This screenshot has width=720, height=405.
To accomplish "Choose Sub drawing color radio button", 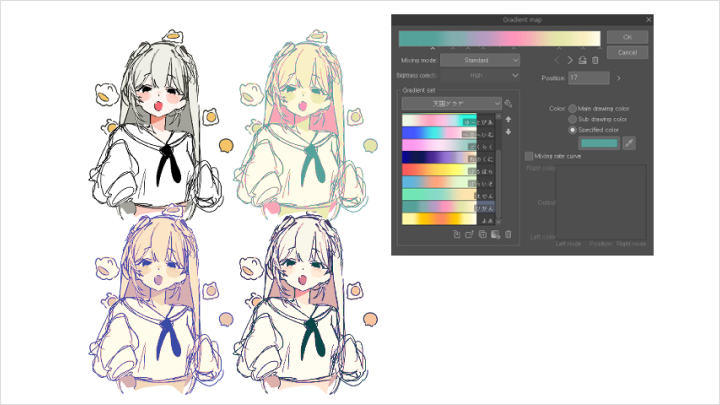I will (x=572, y=119).
